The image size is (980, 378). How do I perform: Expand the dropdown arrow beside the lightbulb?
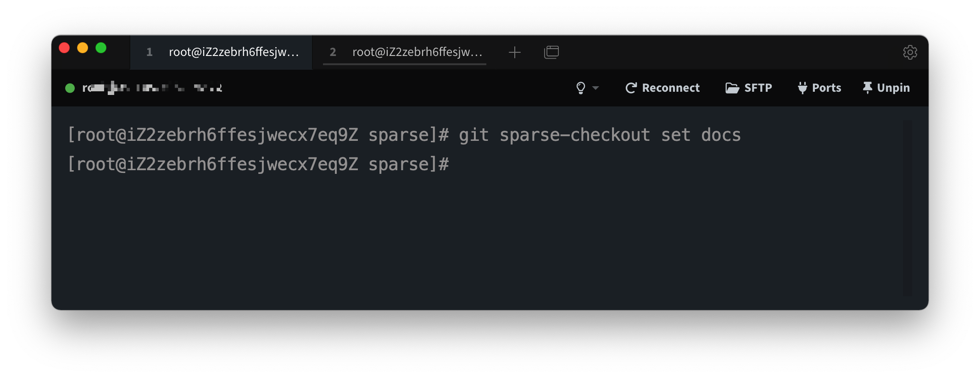click(x=596, y=88)
